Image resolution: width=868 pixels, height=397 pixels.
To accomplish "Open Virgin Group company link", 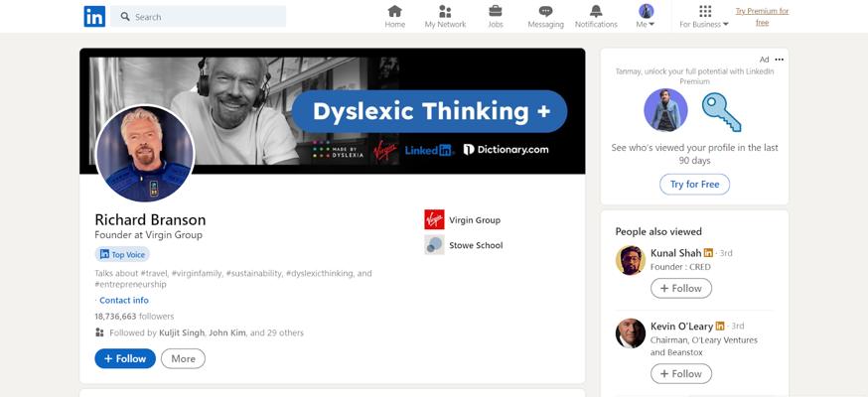I will pyautogui.click(x=475, y=220).
